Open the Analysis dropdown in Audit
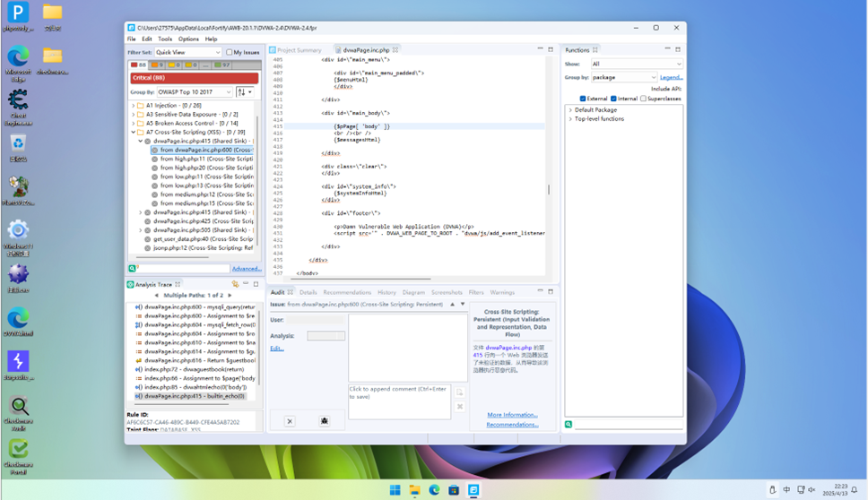The image size is (868, 500). tap(326, 336)
